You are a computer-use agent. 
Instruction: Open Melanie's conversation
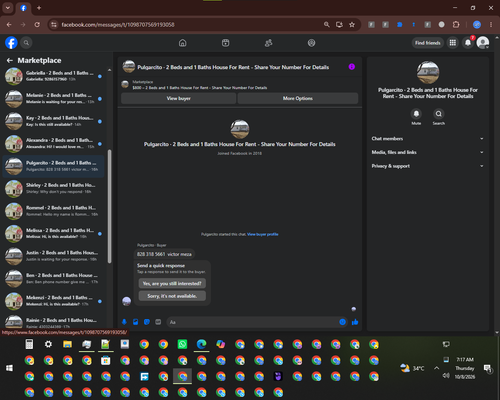point(54,98)
